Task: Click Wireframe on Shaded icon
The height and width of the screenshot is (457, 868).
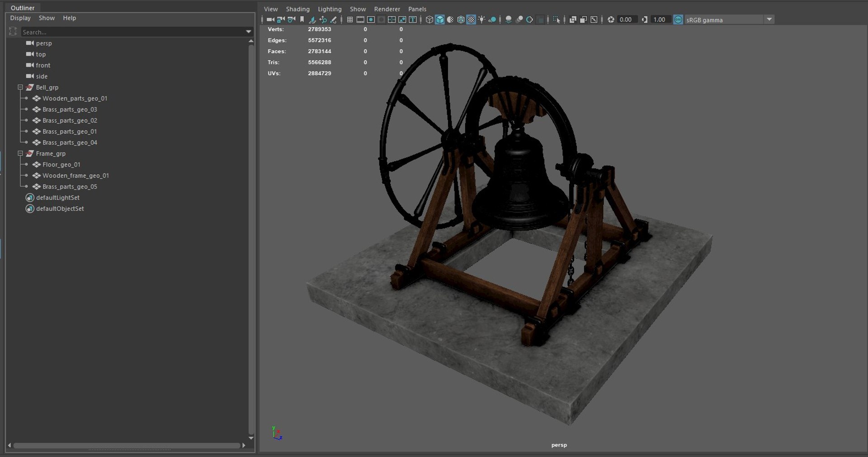Action: [461, 19]
